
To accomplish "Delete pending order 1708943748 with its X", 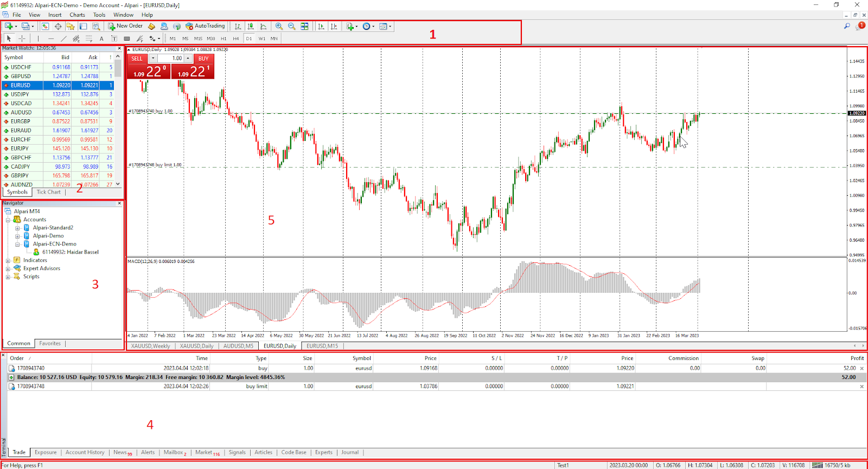I will click(x=862, y=387).
